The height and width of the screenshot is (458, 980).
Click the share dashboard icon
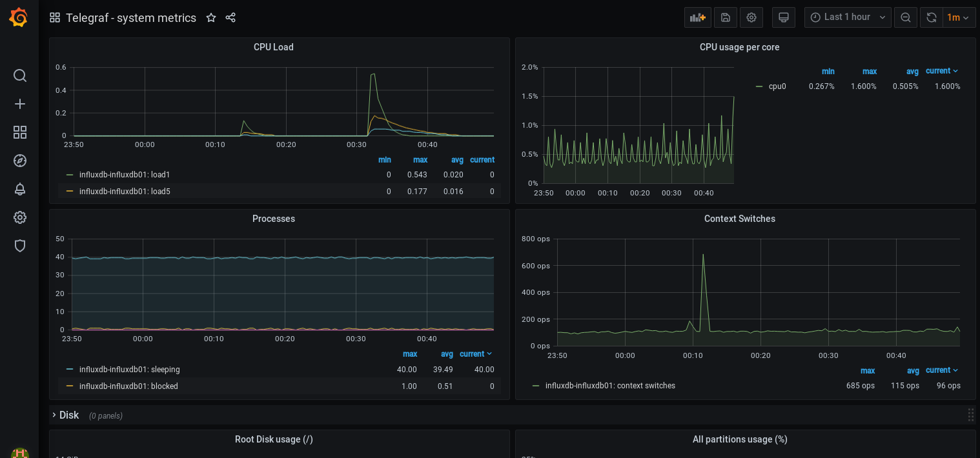click(230, 18)
